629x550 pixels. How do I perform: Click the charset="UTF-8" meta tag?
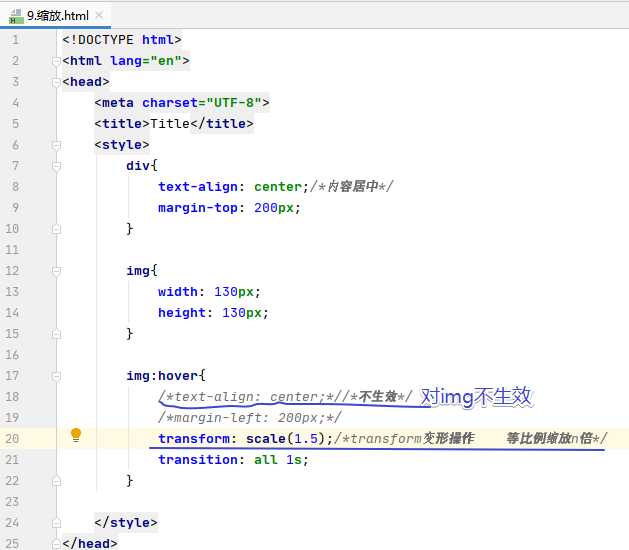coord(182,103)
